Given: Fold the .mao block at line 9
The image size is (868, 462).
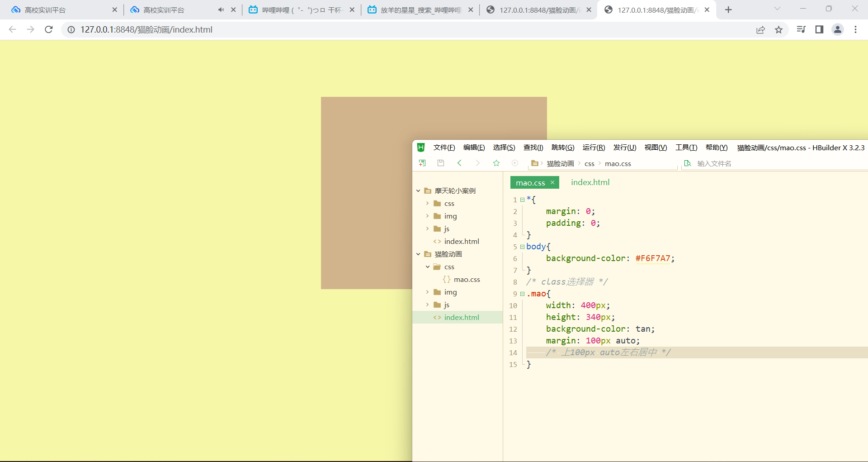Looking at the screenshot, I should tap(522, 294).
